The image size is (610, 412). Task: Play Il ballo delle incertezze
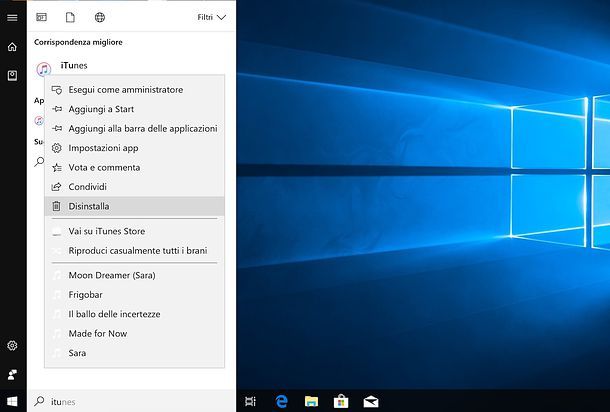point(134,314)
